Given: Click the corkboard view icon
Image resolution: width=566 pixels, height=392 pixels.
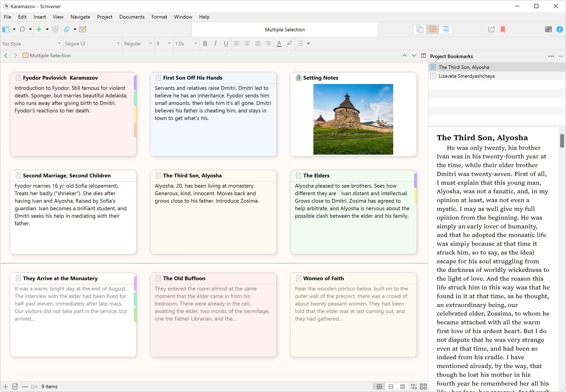Looking at the screenshot, I should [433, 29].
